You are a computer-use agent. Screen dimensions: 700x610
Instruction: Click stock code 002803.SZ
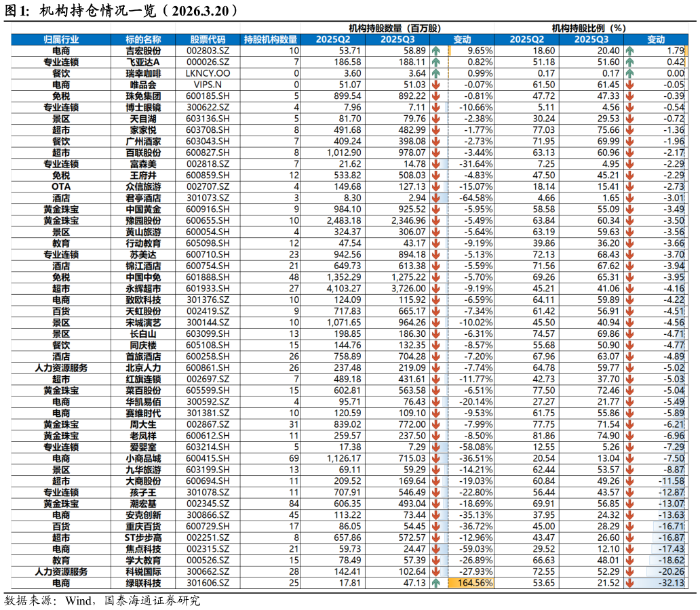coord(208,51)
